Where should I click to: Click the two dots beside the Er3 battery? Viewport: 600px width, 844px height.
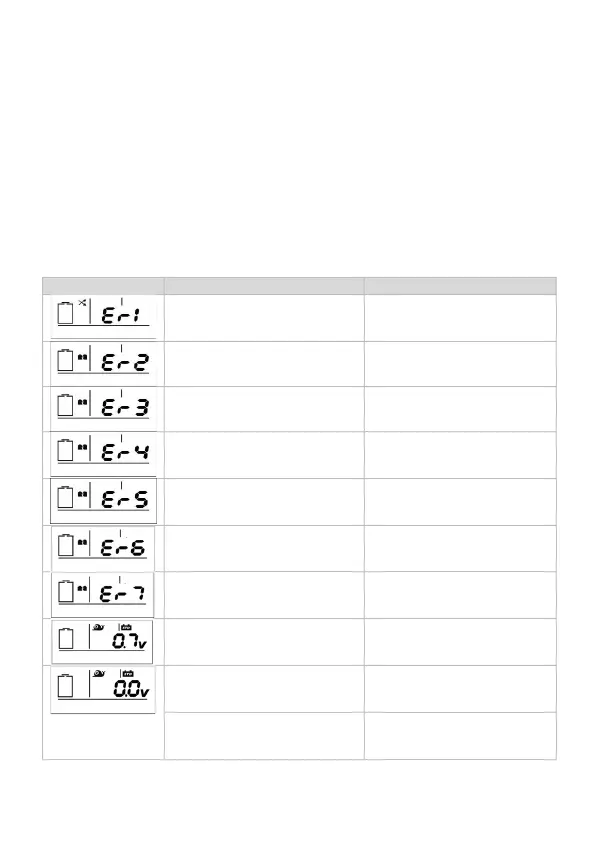(82, 403)
